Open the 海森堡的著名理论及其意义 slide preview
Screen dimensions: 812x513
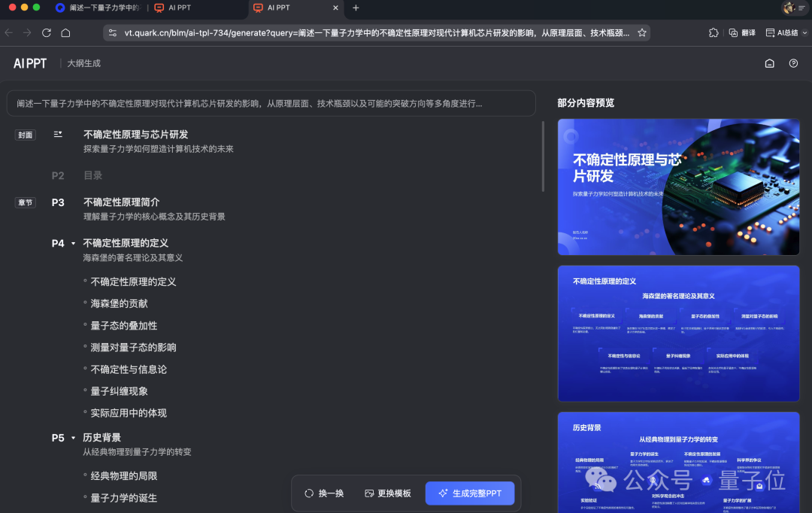(x=678, y=334)
